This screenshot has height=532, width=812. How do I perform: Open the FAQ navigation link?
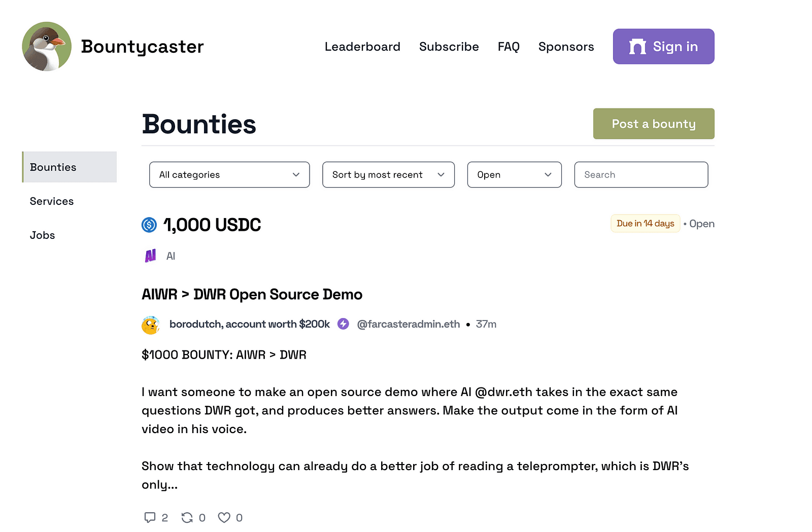pos(509,47)
